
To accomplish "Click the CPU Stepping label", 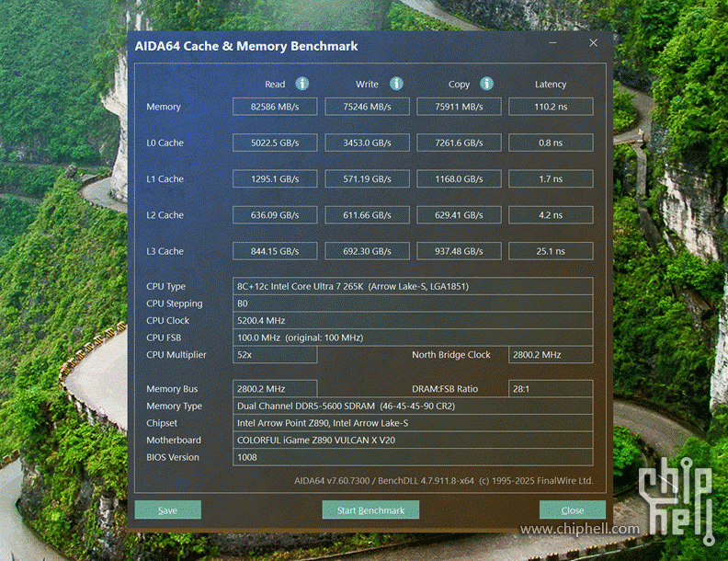I will tap(174, 303).
